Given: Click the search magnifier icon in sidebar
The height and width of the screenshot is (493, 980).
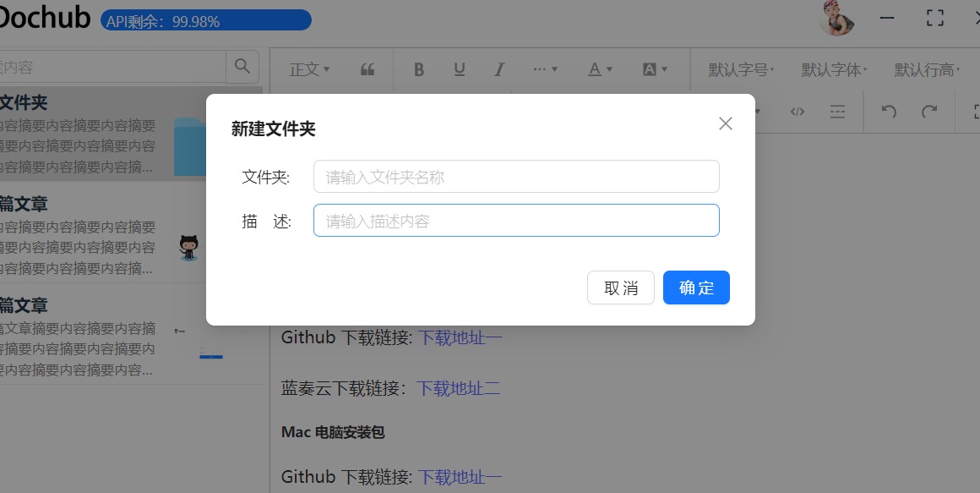Looking at the screenshot, I should [x=242, y=66].
